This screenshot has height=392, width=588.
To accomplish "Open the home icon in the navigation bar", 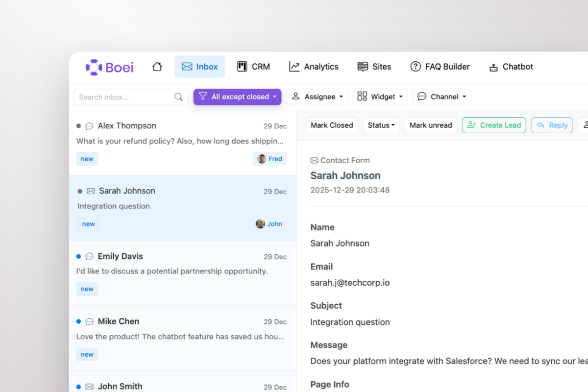I will pos(157,66).
